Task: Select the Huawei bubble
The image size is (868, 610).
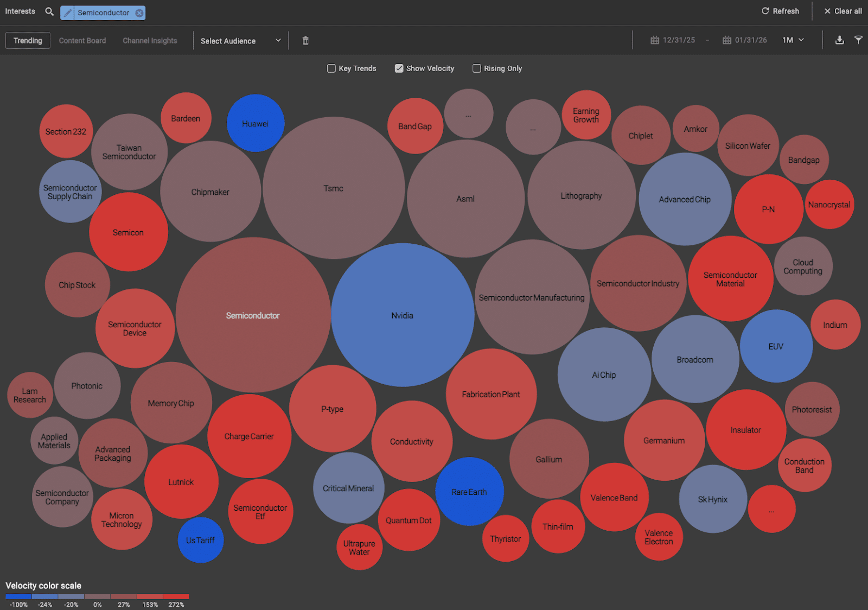Action: [x=256, y=123]
